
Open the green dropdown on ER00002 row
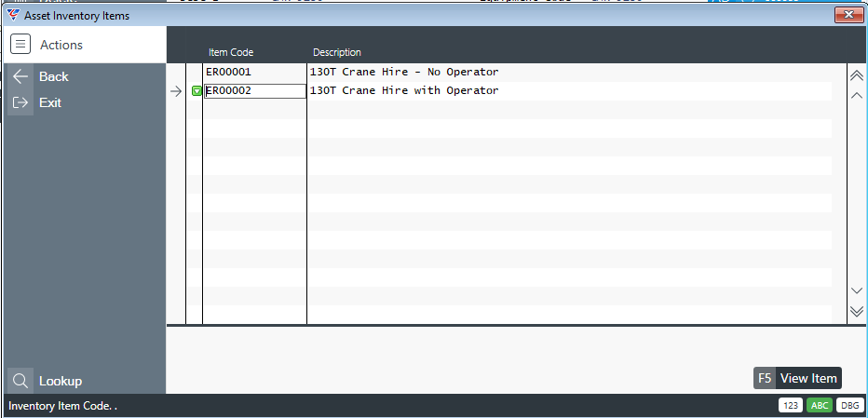click(197, 91)
